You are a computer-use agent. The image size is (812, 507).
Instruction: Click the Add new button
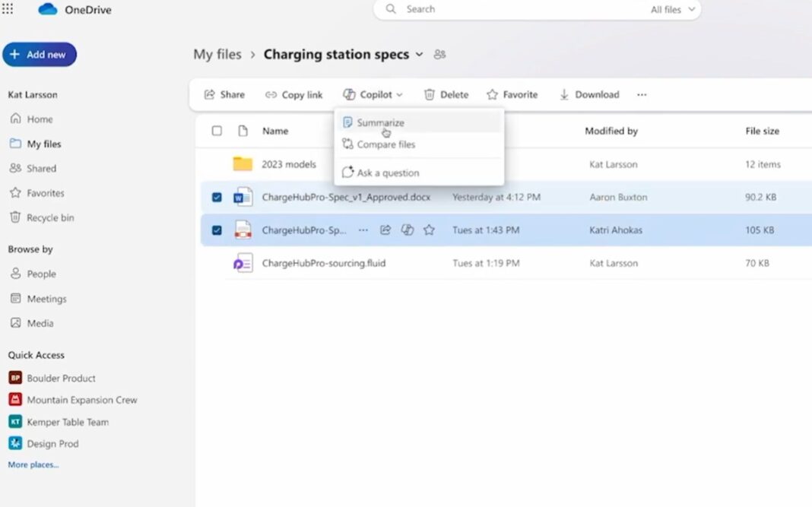(40, 55)
